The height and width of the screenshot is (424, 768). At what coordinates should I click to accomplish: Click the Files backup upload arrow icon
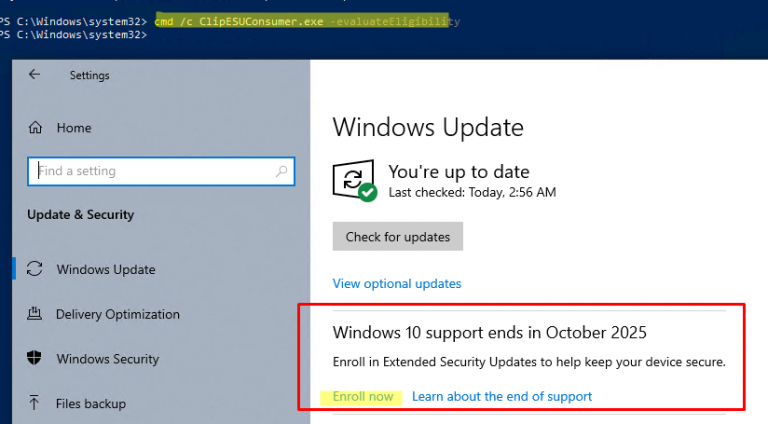point(35,404)
